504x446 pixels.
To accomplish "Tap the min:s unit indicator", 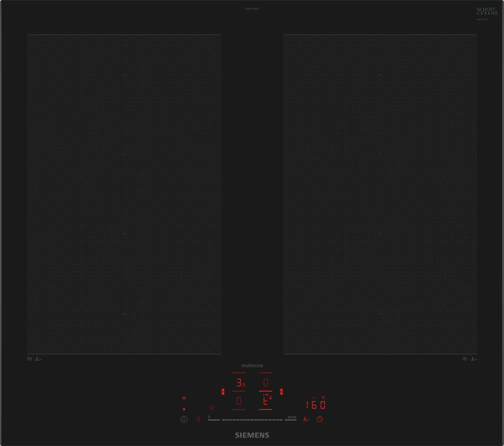I will pyautogui.click(x=314, y=398).
